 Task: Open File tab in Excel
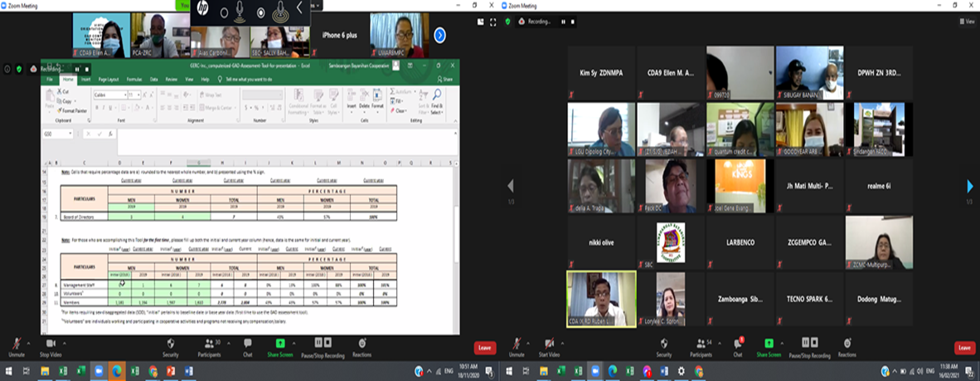point(50,80)
